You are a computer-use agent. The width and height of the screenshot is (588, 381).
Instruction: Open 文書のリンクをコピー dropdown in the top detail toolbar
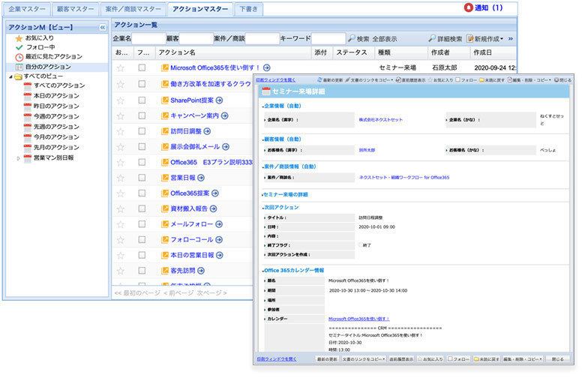[x=369, y=79]
